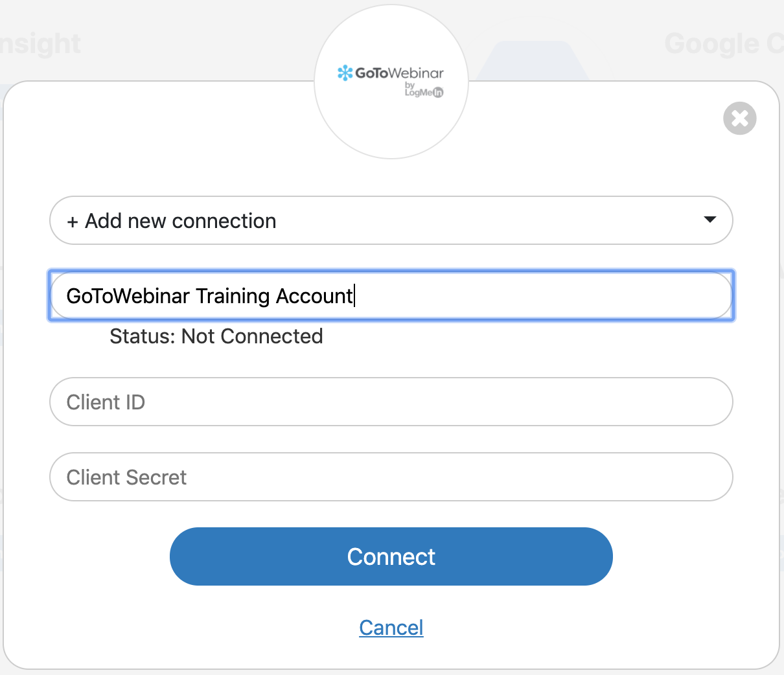Click the Cancel link
Image resolution: width=784 pixels, height=675 pixels.
click(x=391, y=628)
